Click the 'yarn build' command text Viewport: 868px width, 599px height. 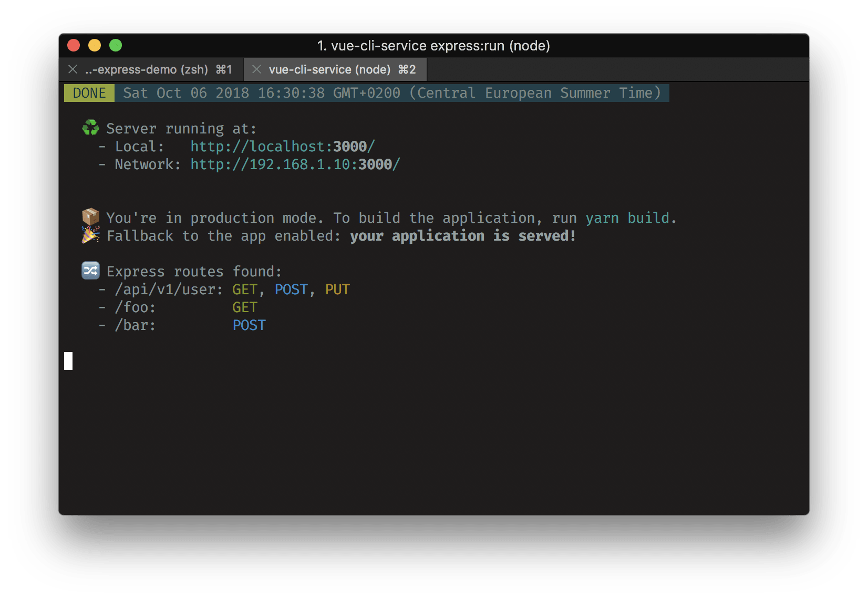coord(627,218)
